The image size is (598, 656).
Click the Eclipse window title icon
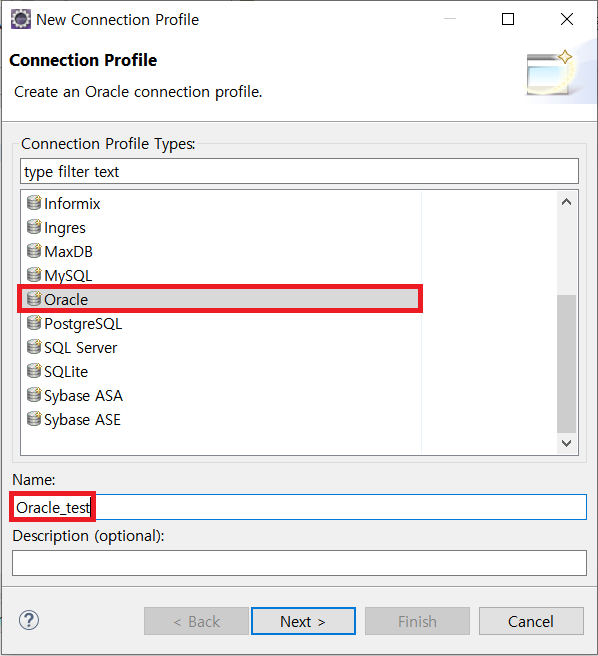[21, 19]
